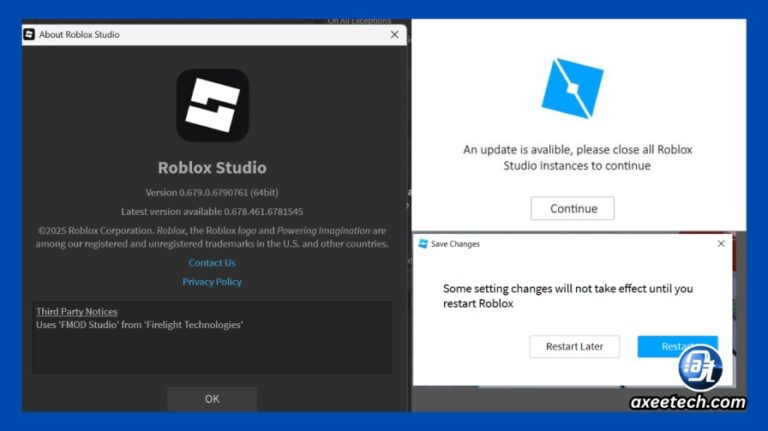The height and width of the screenshot is (431, 768).
Task: Click the Roblox Studio logo in About dialog
Action: click(x=213, y=105)
